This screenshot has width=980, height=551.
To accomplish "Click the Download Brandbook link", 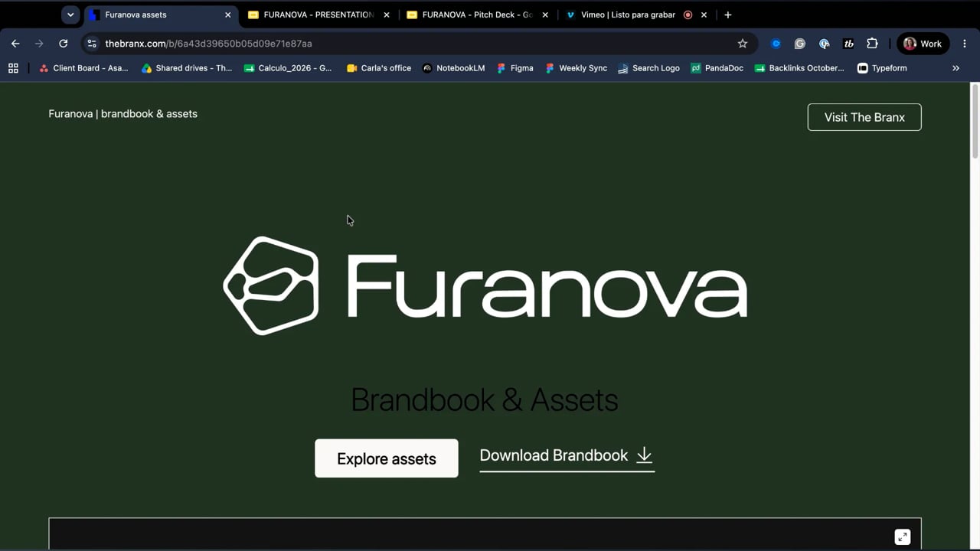I will pos(567,456).
